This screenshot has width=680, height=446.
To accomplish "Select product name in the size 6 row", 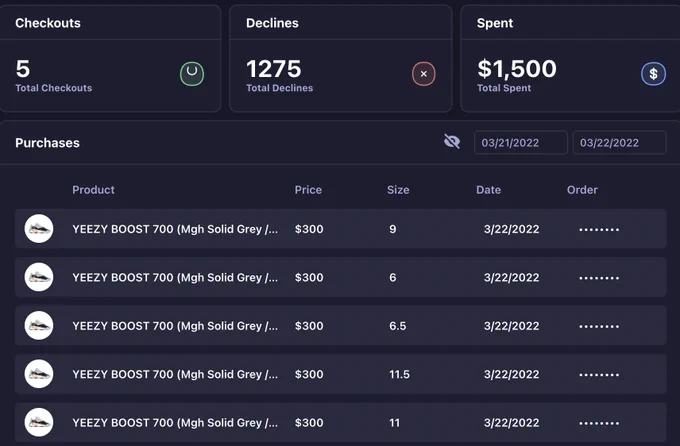I will (x=175, y=277).
